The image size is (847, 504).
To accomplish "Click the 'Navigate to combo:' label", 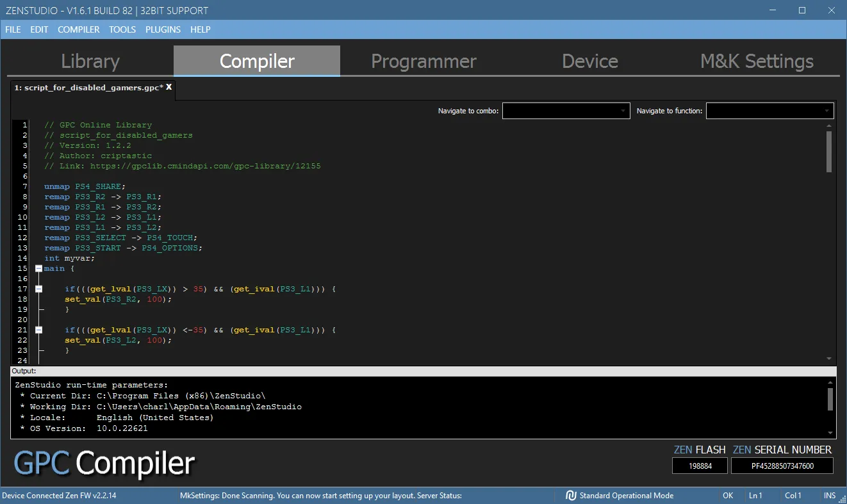I will tap(468, 111).
